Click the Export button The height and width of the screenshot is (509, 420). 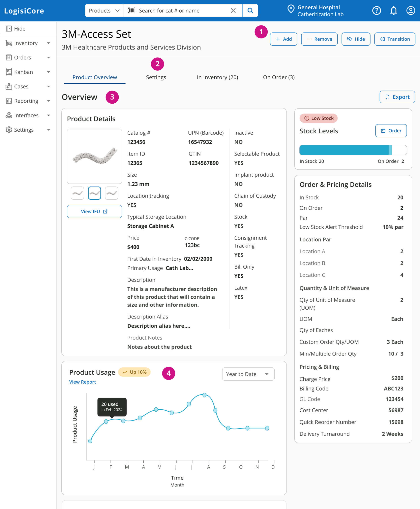[397, 97]
